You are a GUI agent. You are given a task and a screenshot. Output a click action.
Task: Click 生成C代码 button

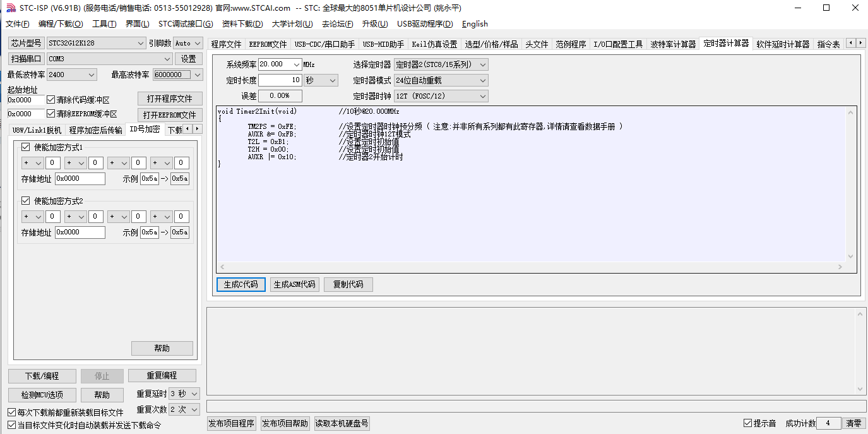241,284
